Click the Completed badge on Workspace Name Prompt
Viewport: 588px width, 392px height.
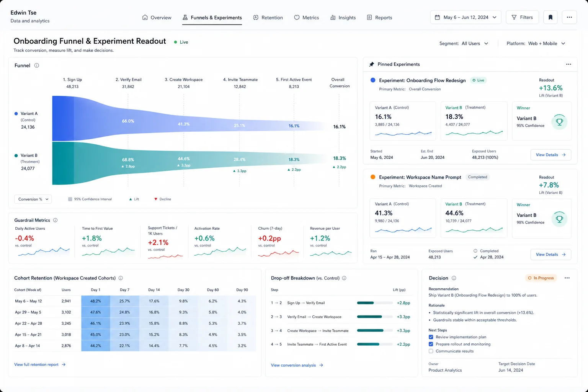[478, 177]
